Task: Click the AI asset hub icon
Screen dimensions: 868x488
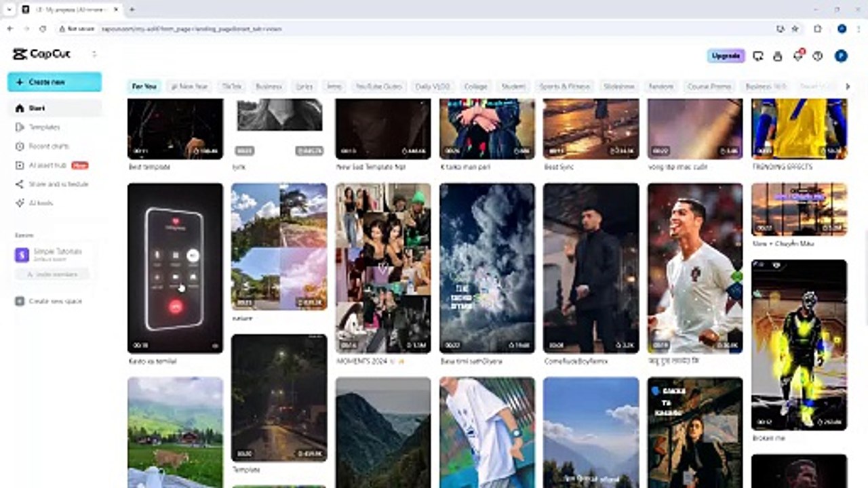Action: point(20,165)
